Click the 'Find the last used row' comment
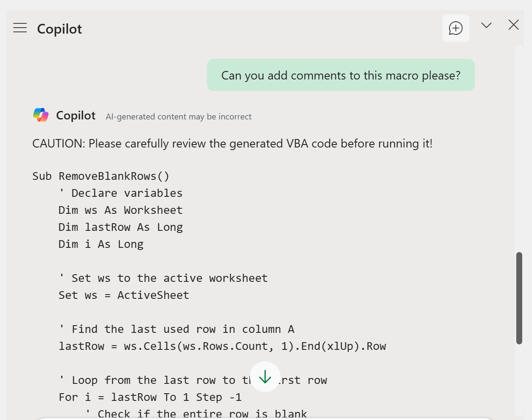The height and width of the screenshot is (420, 532). tap(177, 329)
